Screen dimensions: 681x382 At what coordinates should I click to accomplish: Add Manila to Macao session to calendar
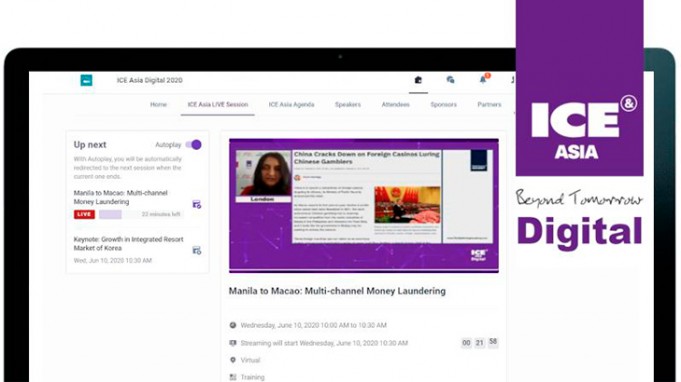pyautogui.click(x=197, y=204)
